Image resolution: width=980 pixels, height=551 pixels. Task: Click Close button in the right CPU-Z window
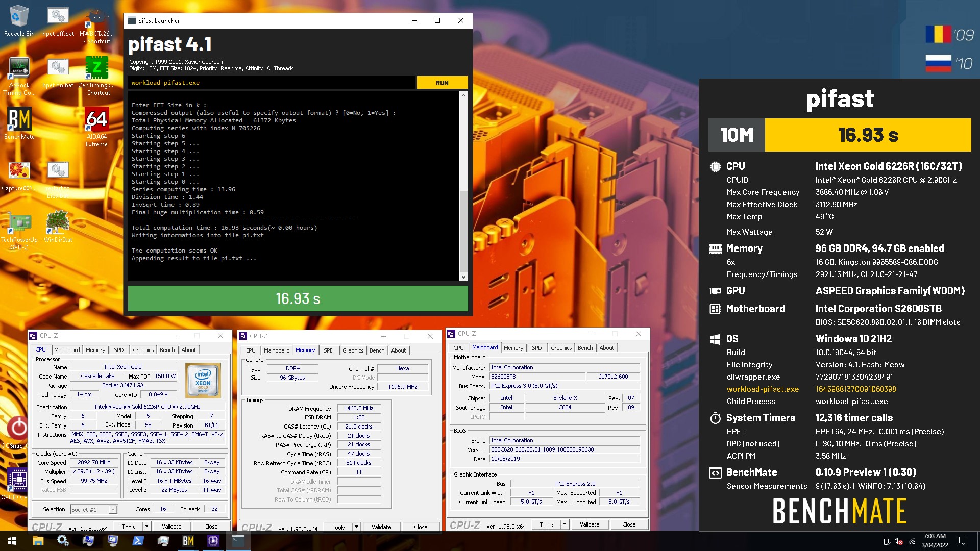pyautogui.click(x=629, y=524)
